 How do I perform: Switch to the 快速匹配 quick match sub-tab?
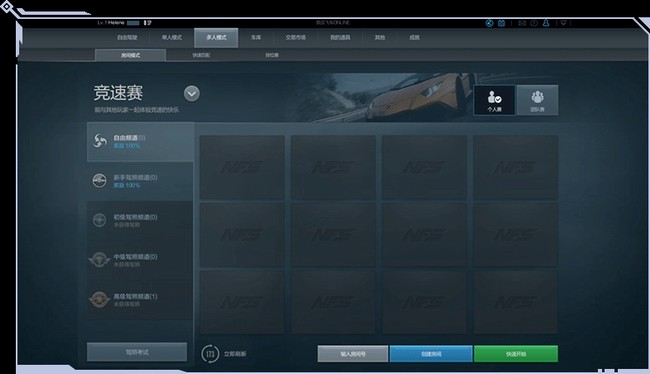(201, 55)
